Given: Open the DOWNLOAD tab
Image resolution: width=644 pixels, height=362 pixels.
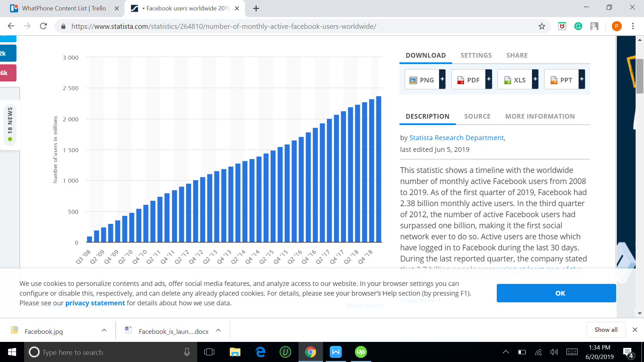Looking at the screenshot, I should coord(426,55).
